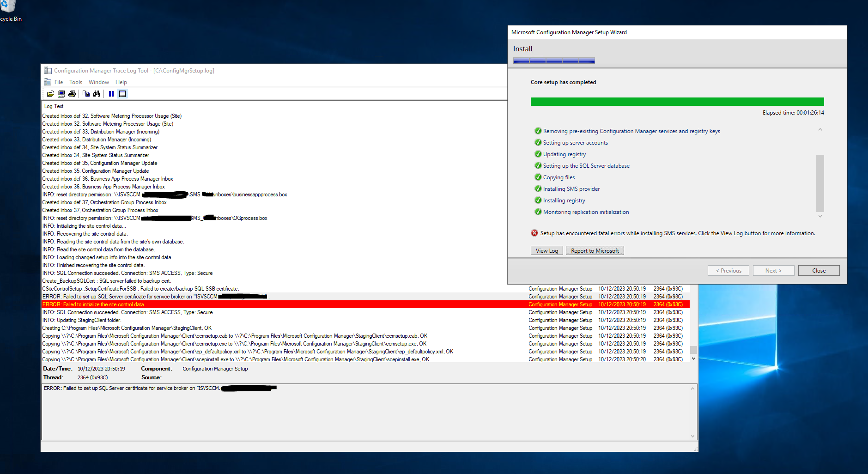The height and width of the screenshot is (474, 868).
Task: Select row copying ccmsetup.cab to StagingClient
Action: click(x=365, y=336)
